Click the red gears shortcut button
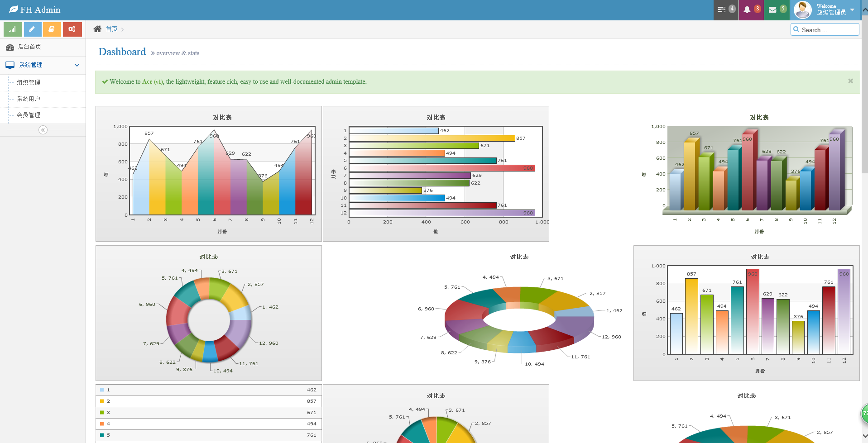868x443 pixels. 72,29
